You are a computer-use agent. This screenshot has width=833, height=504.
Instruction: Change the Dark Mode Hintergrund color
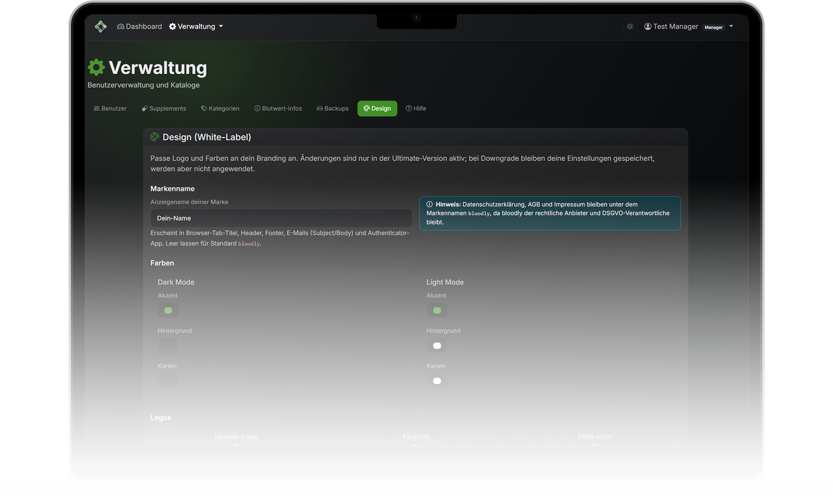pos(168,346)
